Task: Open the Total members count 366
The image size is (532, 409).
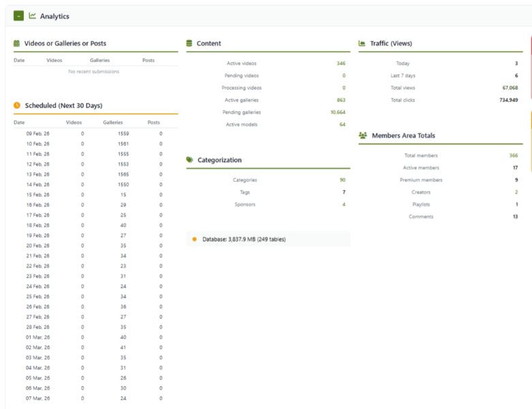Action: (x=513, y=155)
